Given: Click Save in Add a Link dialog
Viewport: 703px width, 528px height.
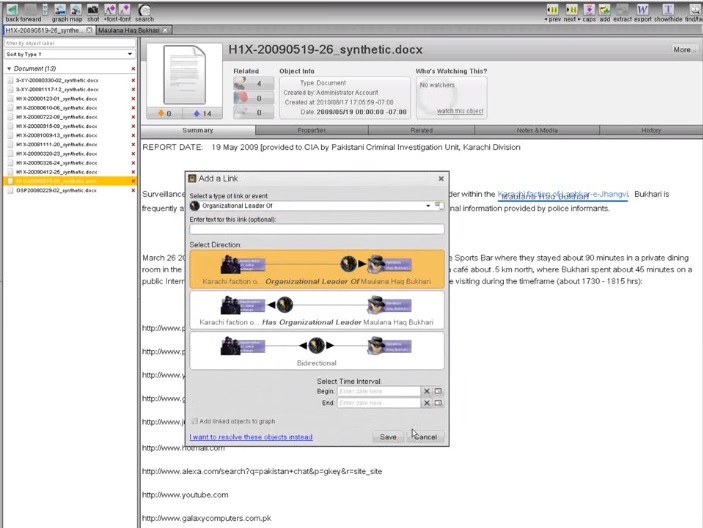Looking at the screenshot, I should pos(388,437).
